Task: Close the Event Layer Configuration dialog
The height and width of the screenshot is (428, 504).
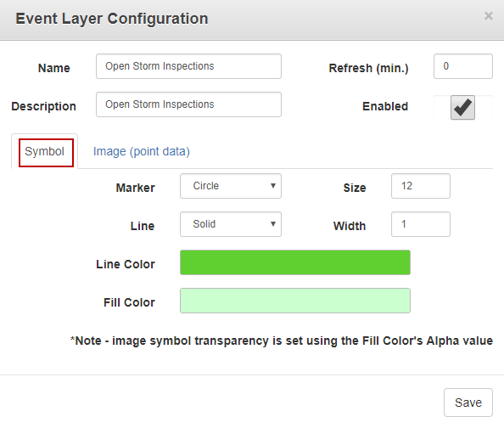Action: tap(488, 16)
